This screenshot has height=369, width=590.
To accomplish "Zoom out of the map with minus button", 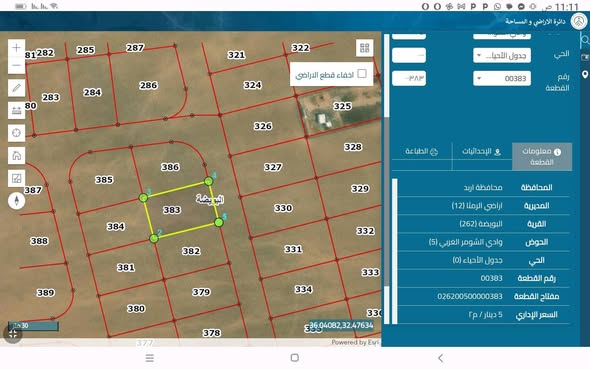I will pyautogui.click(x=16, y=65).
